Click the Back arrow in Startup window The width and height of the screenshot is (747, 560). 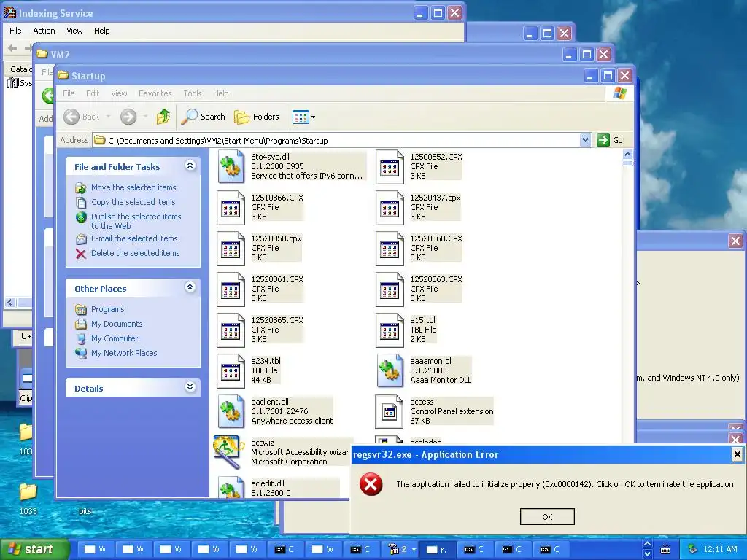tap(71, 117)
